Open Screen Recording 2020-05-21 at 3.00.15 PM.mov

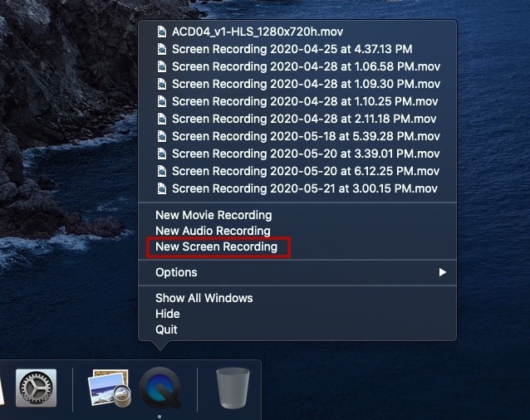click(x=305, y=188)
